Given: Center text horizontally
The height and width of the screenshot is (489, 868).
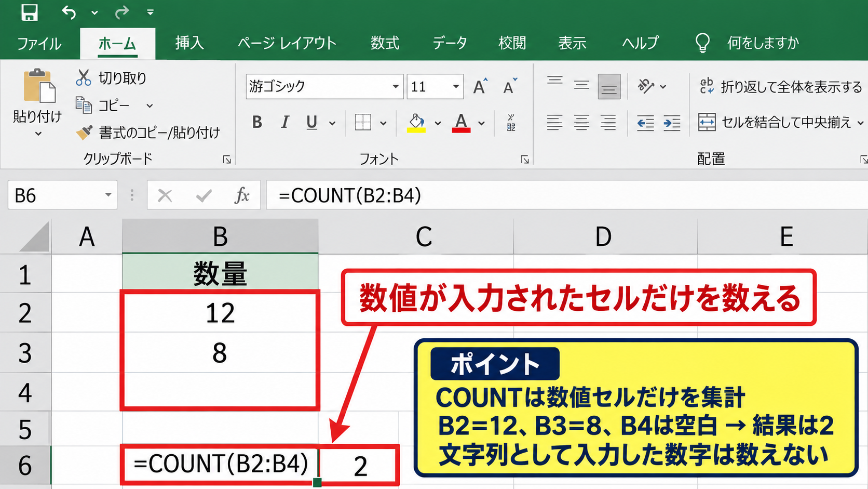Looking at the screenshot, I should tap(581, 123).
